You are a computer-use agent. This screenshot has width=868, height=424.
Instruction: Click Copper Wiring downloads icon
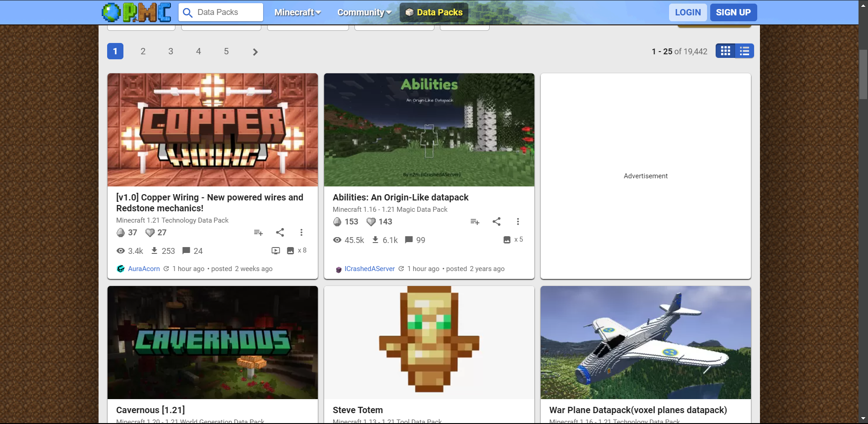(x=154, y=251)
